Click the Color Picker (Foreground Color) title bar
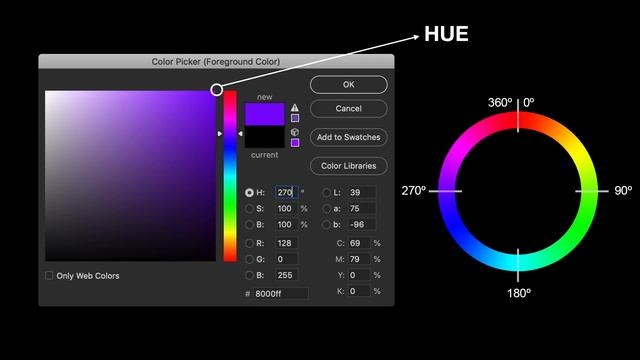The image size is (640, 360). click(x=216, y=62)
